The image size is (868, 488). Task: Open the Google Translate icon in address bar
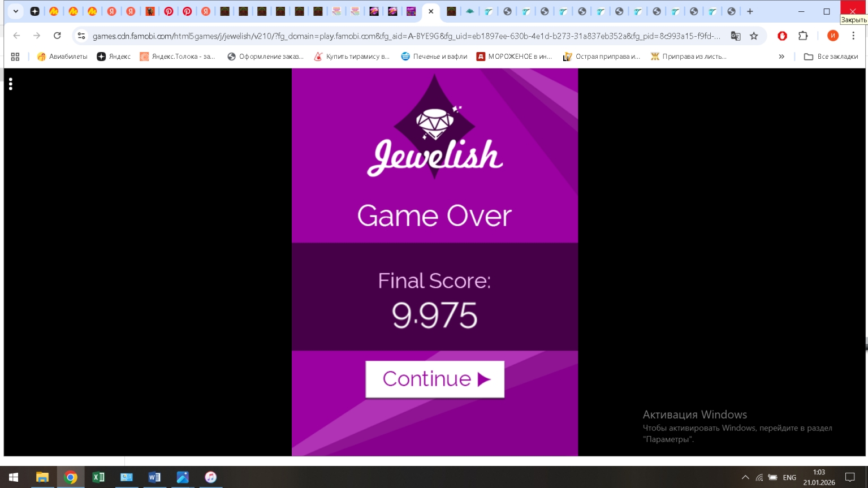(735, 36)
